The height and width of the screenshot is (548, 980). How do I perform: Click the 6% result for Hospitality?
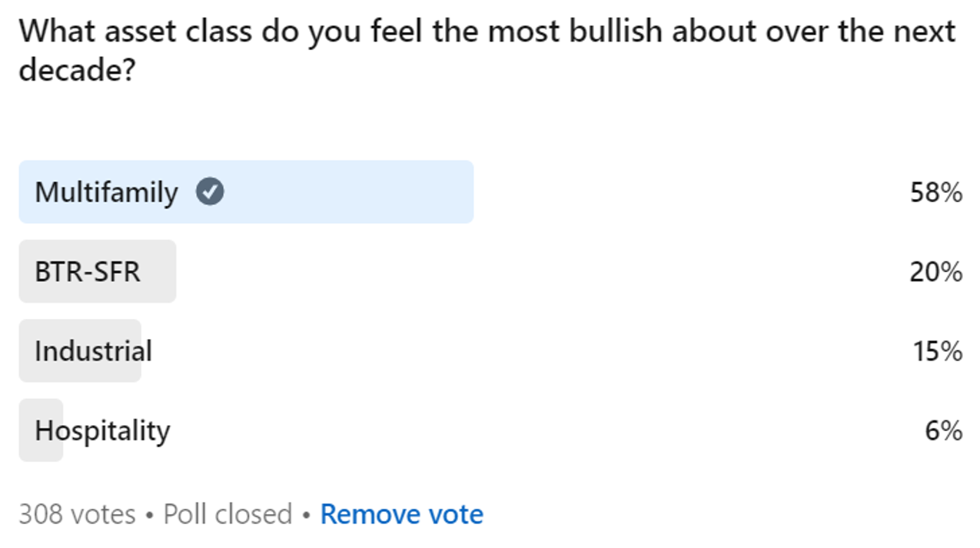[943, 430]
